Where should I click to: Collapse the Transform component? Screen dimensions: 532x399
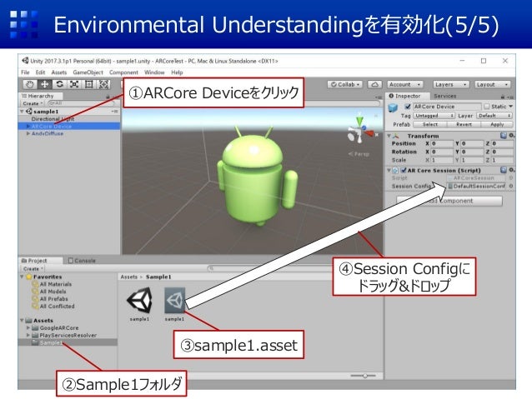pos(389,136)
